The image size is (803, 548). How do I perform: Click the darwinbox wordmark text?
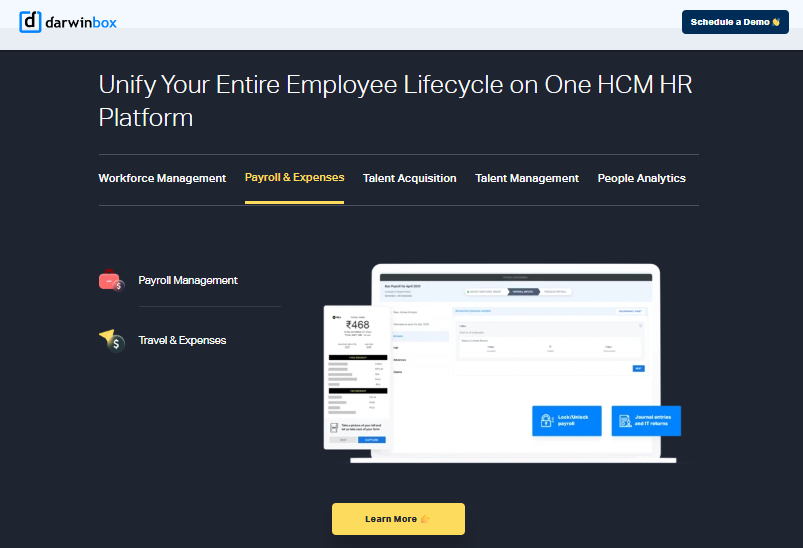point(81,23)
